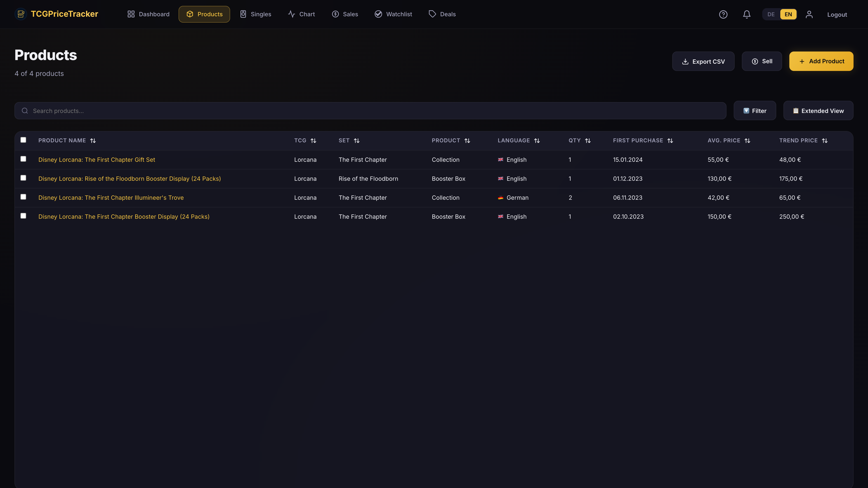Sort by Product Name arrows icon
This screenshot has width=868, height=488.
tap(93, 141)
